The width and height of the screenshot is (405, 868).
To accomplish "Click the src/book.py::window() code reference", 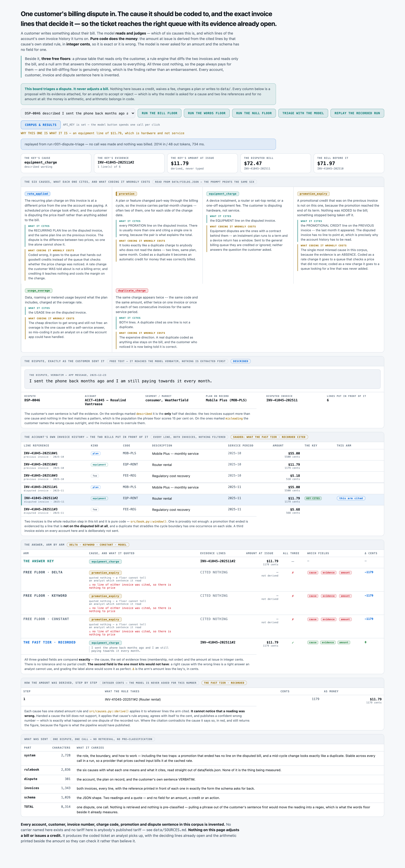I will click(x=149, y=521).
